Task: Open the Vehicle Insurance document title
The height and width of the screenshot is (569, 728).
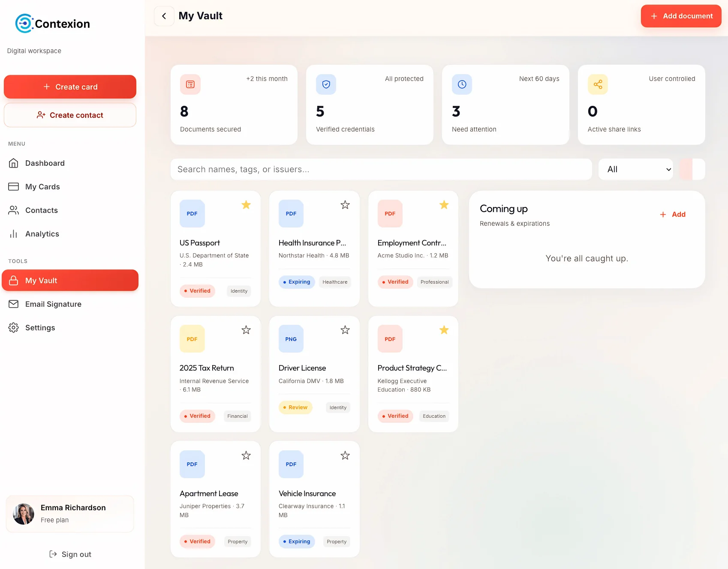Action: (307, 494)
